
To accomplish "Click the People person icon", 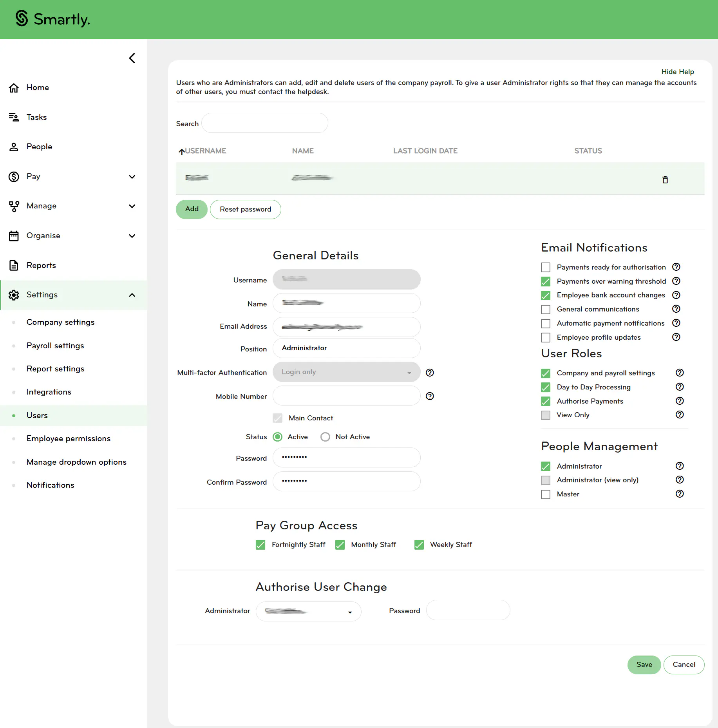I will [x=14, y=147].
